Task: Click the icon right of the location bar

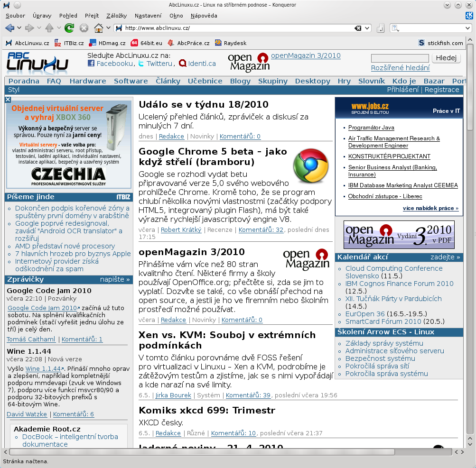Action: coord(381,28)
